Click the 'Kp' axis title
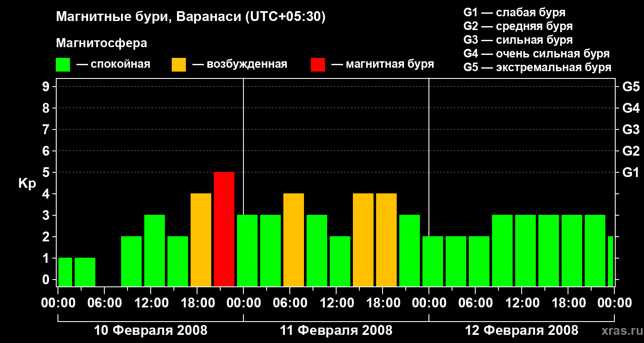Image resolution: width=644 pixels, height=343 pixels. (x=27, y=184)
